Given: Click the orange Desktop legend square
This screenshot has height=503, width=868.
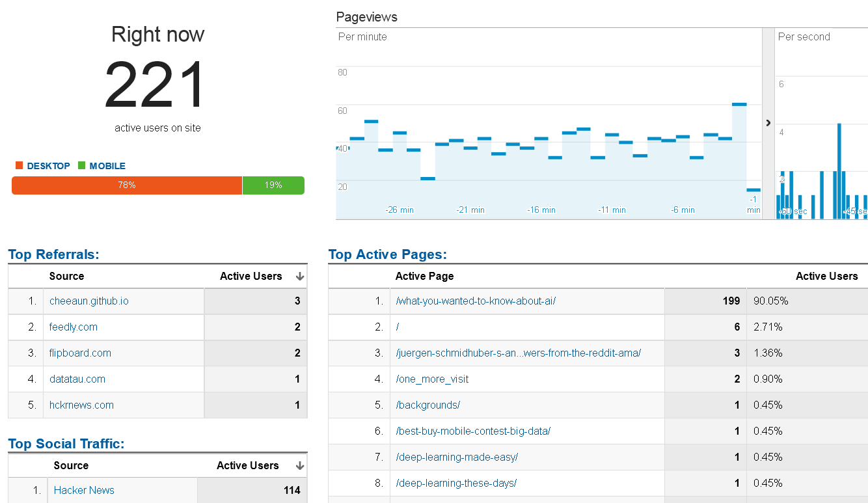Looking at the screenshot, I should [x=19, y=166].
